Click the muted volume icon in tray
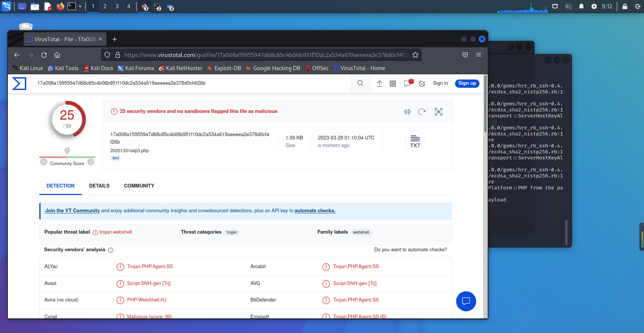The height and width of the screenshot is (333, 644). click(x=568, y=6)
